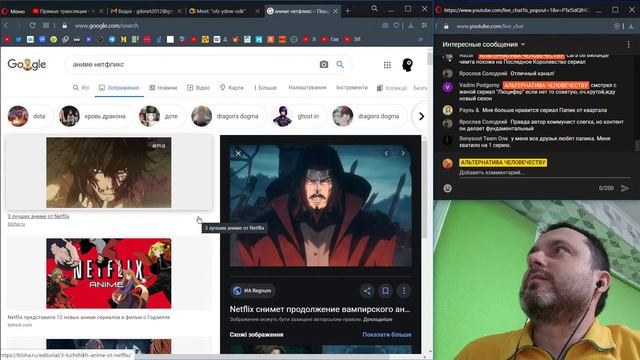The height and width of the screenshot is (360, 640).
Task: Click 'Показати більше' related images link
Action: coord(387,335)
